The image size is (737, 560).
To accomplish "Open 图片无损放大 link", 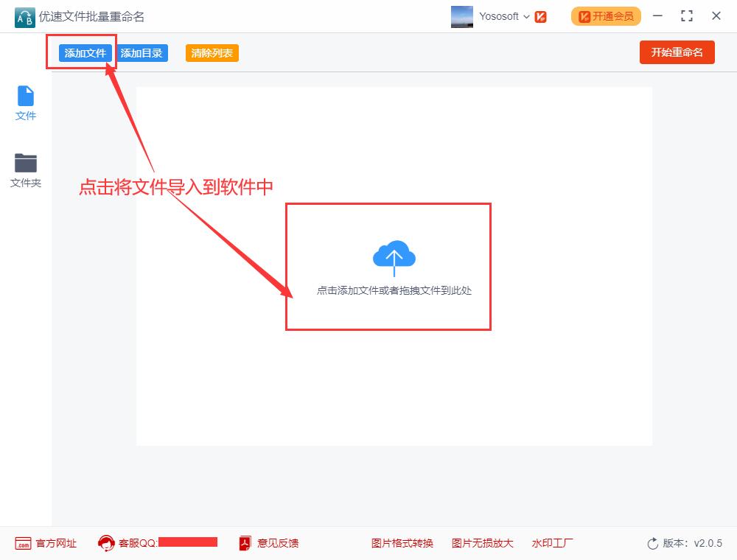I will [x=482, y=543].
